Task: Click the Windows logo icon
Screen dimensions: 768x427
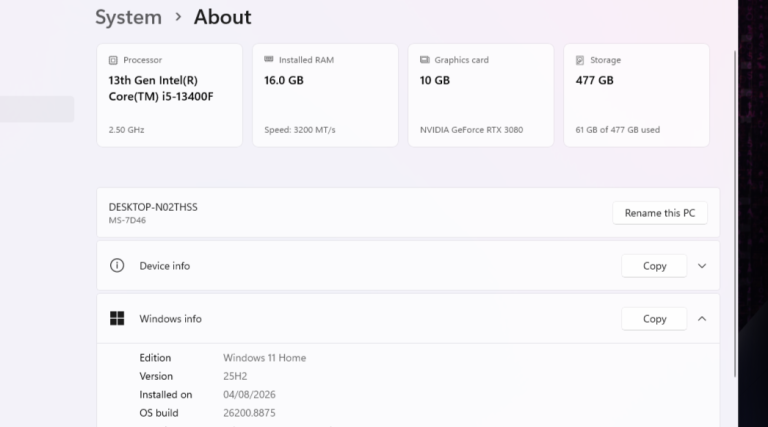Action: click(x=117, y=318)
